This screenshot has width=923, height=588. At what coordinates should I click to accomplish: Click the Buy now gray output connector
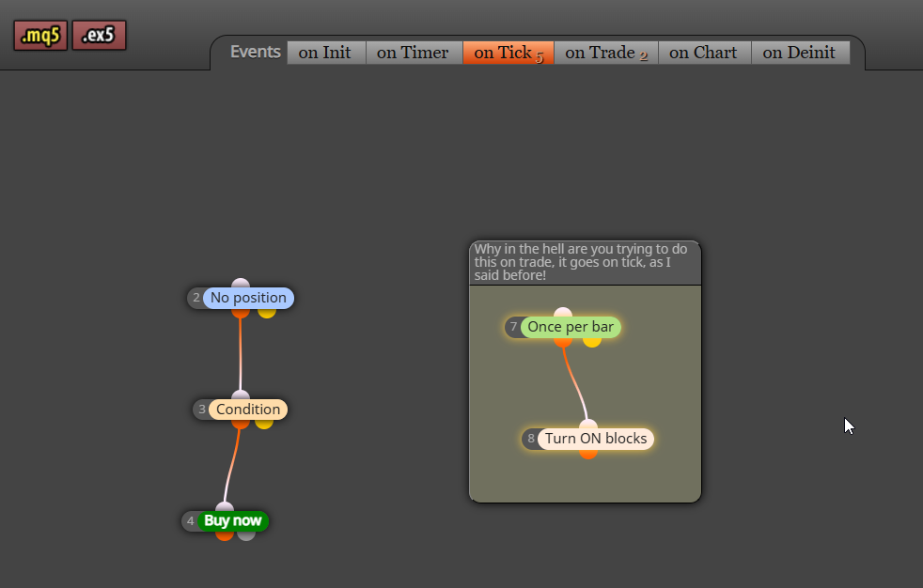click(x=246, y=535)
